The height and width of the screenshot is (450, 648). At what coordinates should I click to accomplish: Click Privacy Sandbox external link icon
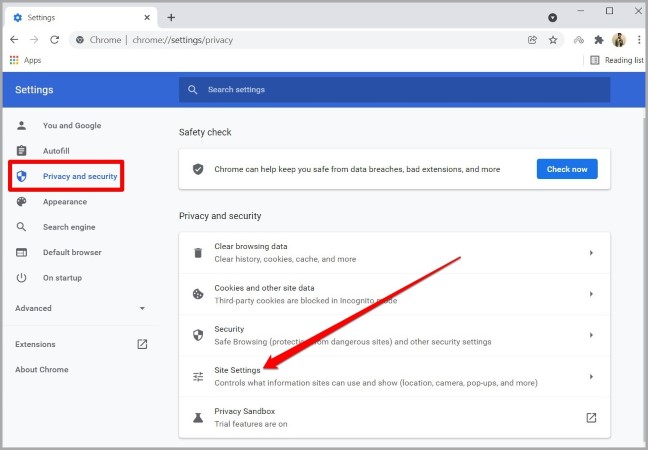coord(591,418)
